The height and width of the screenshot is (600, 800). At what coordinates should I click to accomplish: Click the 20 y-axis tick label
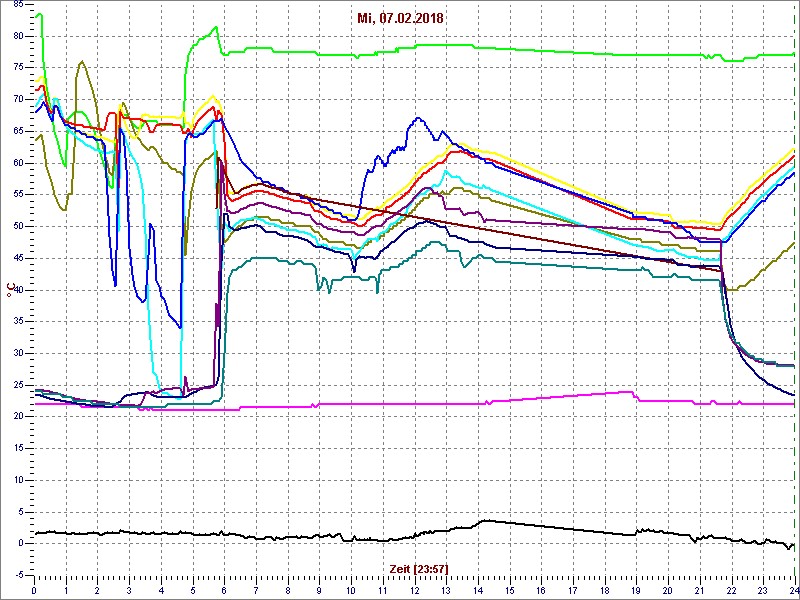click(18, 417)
